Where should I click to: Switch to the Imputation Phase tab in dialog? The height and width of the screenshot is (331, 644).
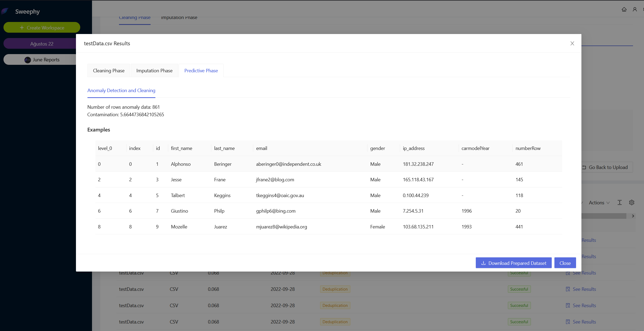[x=154, y=70]
